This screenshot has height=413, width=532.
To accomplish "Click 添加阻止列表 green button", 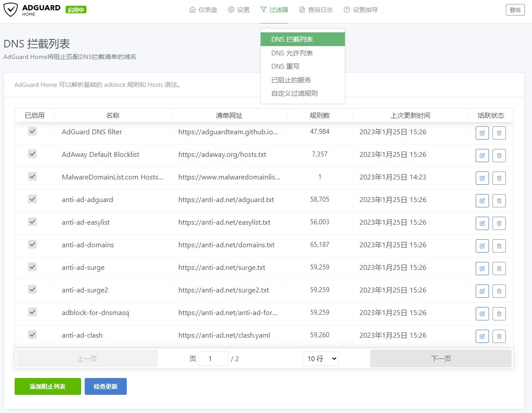I will point(48,386).
